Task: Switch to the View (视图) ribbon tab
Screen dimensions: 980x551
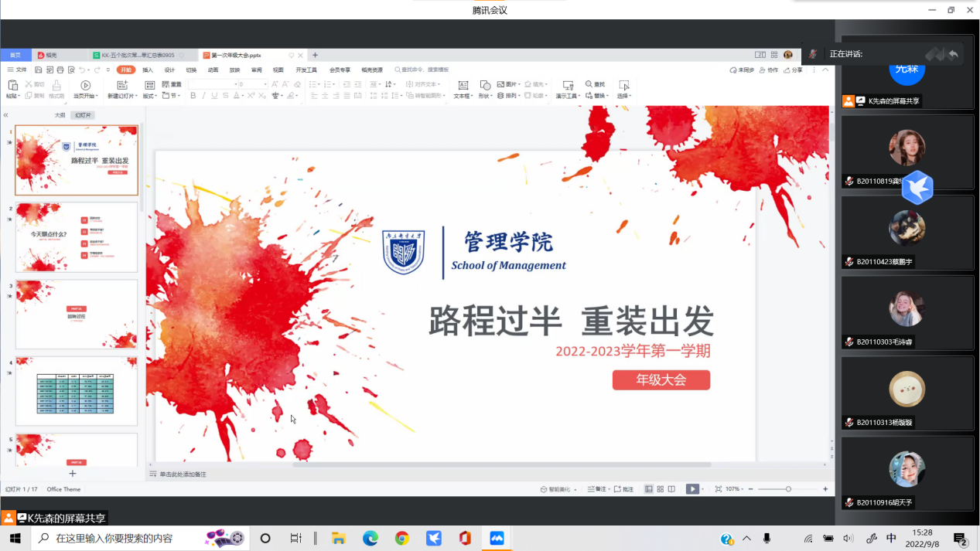Action: click(x=278, y=70)
